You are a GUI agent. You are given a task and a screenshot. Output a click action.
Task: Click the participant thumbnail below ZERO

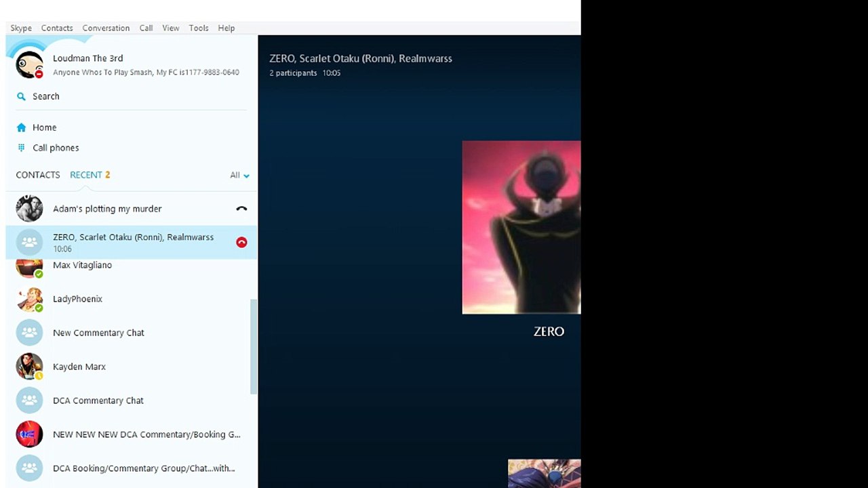click(545, 474)
